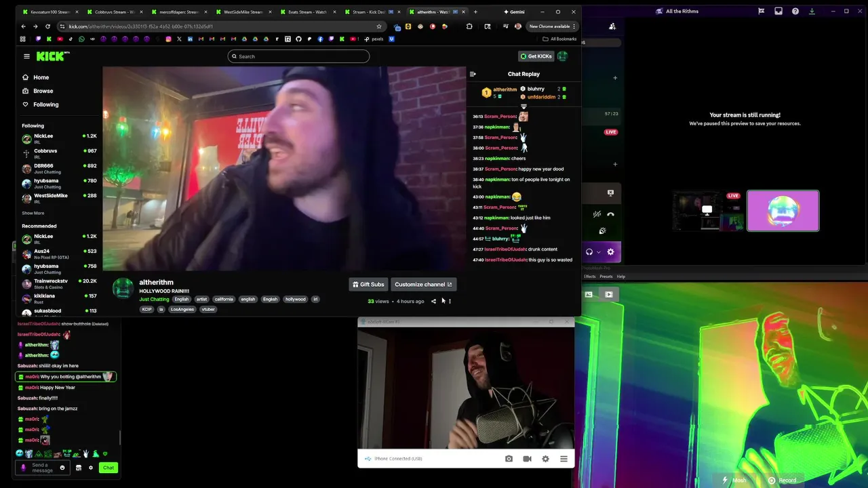
Task: Click the Gift Subs button
Action: tap(368, 285)
